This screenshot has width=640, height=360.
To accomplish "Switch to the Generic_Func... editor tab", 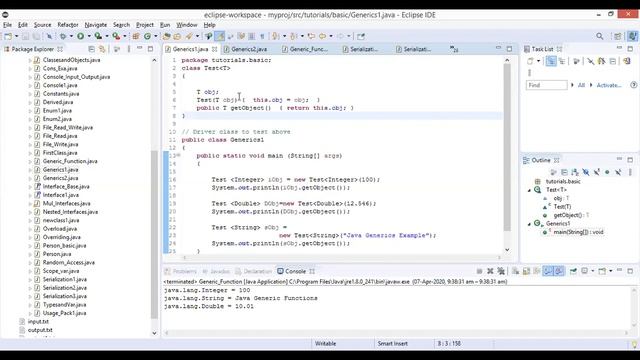I will click(308, 49).
